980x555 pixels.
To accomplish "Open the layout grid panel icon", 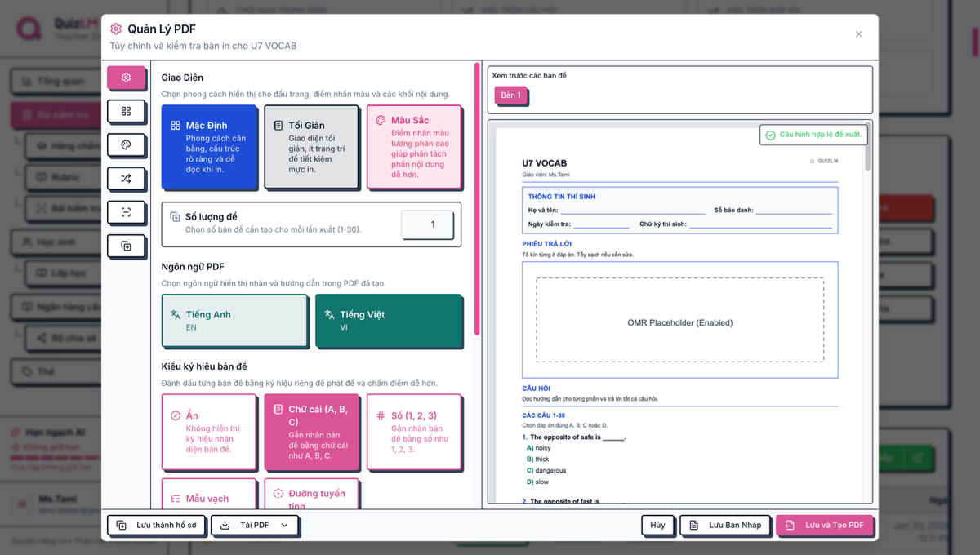I will tap(127, 112).
